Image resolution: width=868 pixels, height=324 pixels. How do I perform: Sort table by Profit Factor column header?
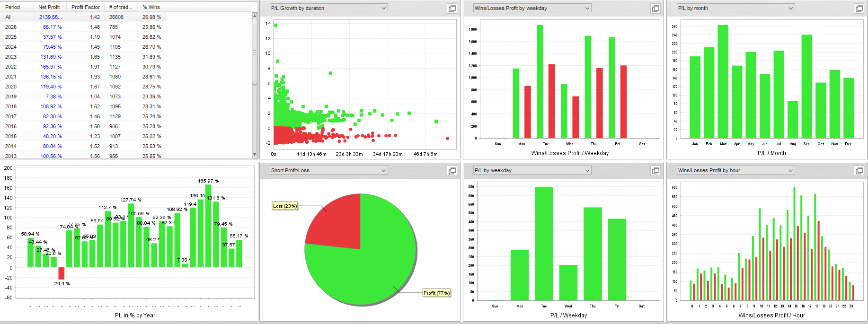[85, 7]
